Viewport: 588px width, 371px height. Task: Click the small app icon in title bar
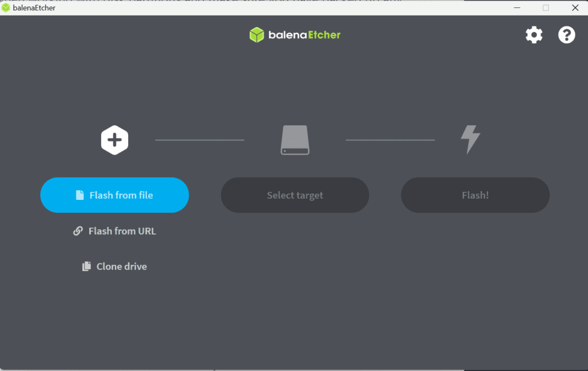click(6, 7)
